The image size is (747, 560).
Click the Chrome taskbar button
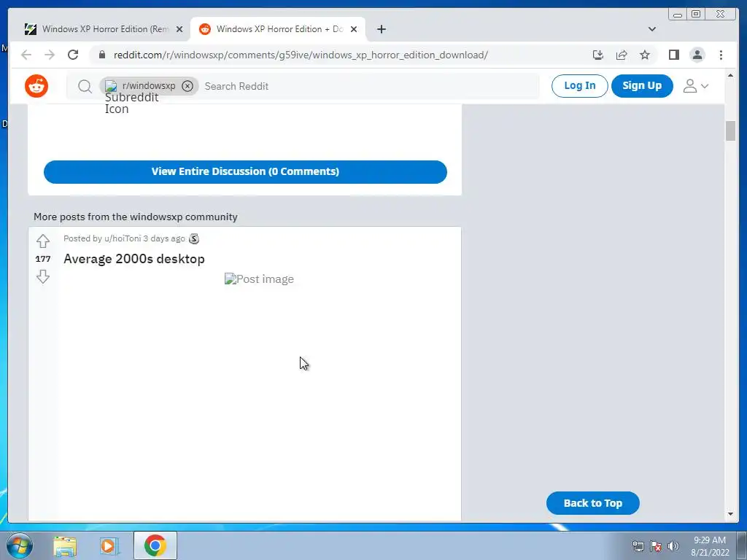tap(155, 545)
